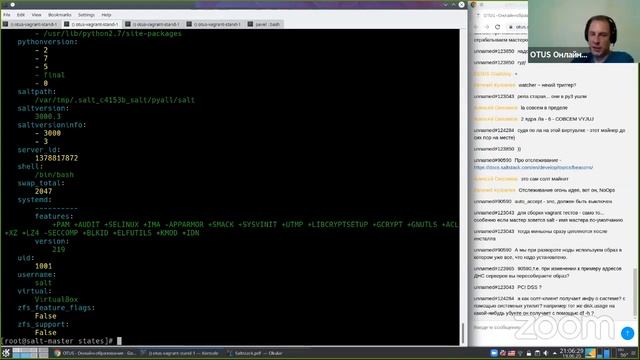Click the terminal value "/bin/bash"

54,175
